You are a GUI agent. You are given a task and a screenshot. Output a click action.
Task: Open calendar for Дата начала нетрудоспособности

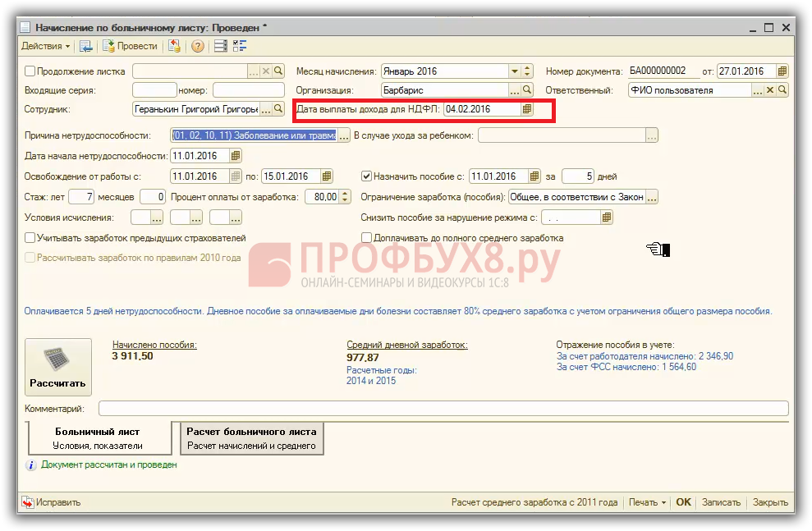point(236,155)
